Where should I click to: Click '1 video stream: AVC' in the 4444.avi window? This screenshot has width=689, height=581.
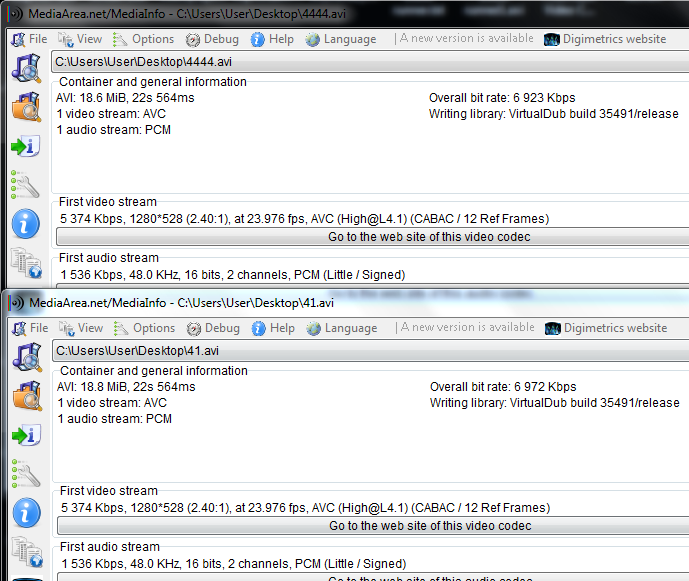tap(111, 114)
